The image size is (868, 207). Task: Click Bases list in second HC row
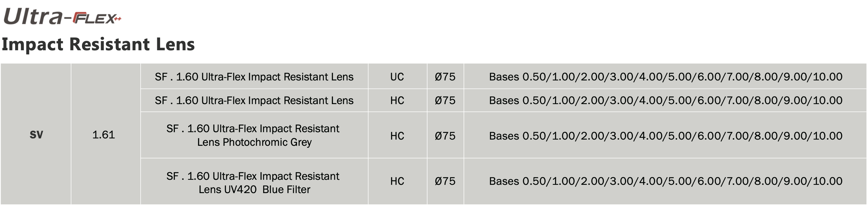pos(666,100)
